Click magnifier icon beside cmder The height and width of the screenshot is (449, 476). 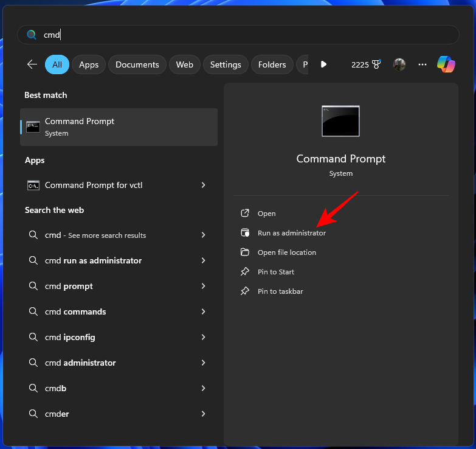tap(33, 414)
